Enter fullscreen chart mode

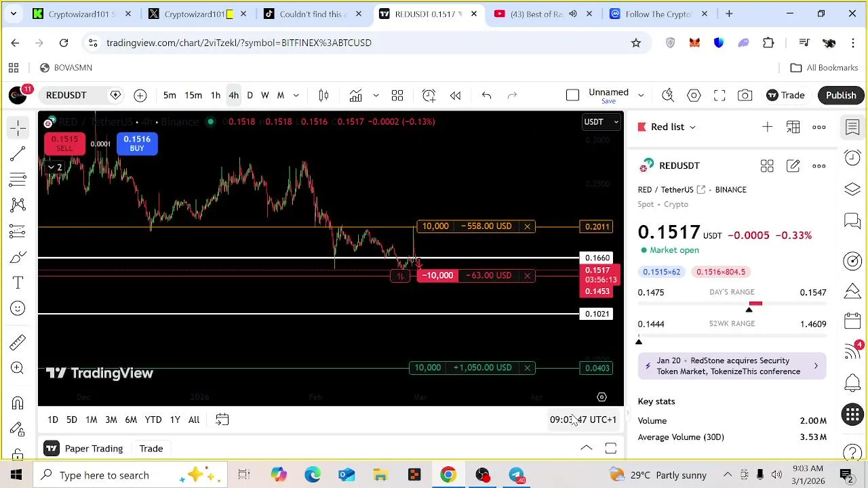[719, 96]
